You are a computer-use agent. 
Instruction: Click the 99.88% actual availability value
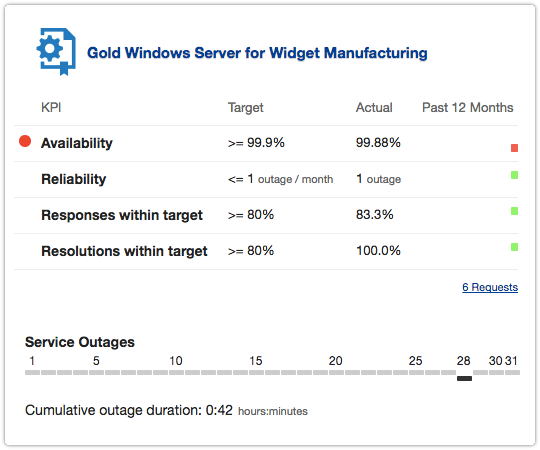(378, 143)
